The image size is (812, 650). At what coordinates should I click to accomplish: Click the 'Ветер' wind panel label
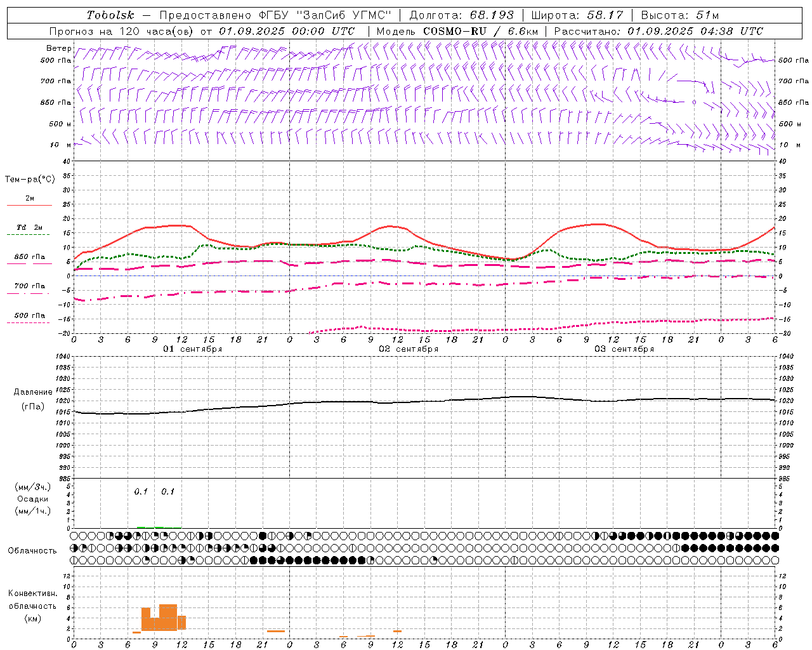[58, 48]
